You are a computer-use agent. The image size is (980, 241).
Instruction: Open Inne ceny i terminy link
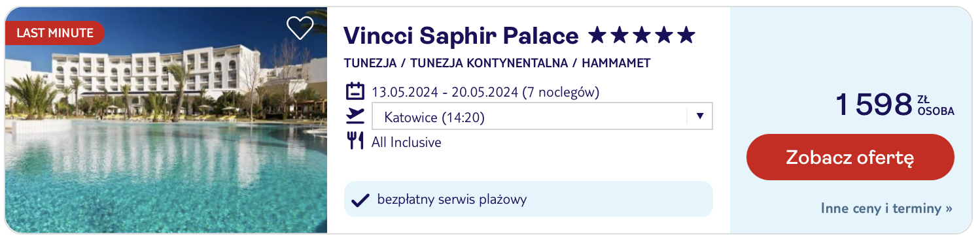[x=886, y=209]
